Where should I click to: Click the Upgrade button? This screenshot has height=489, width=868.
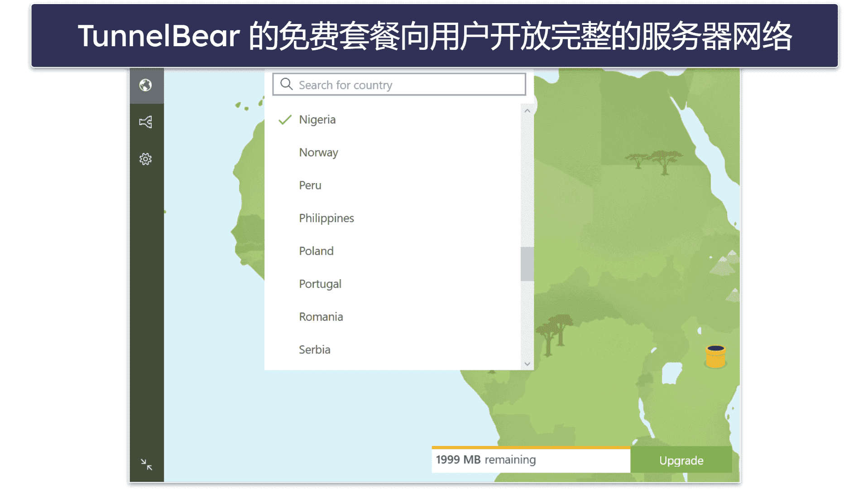(x=681, y=460)
